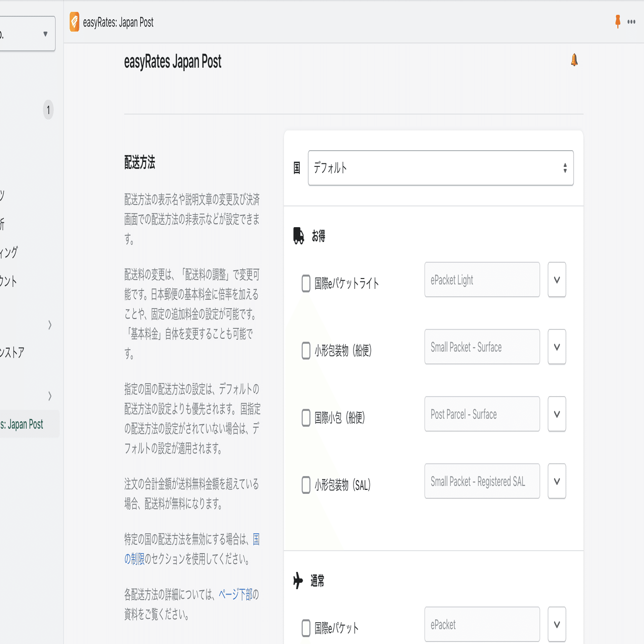Follow the ページ下部 link
This screenshot has width=644, height=644.
pyautogui.click(x=236, y=595)
